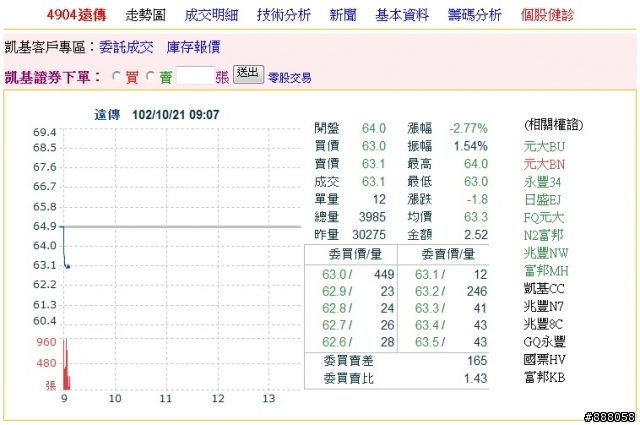The image size is (640, 425).
Task: Click the 振幅 value 1.54%
Action: click(471, 146)
